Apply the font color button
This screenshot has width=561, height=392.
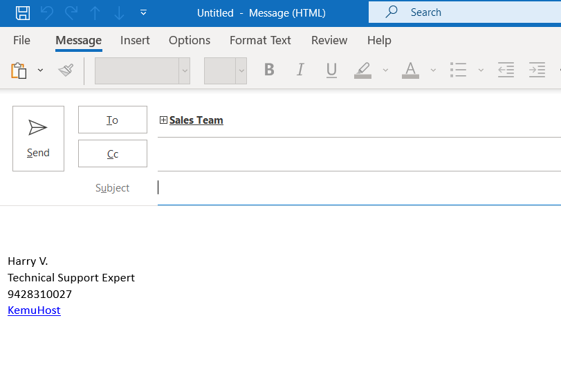(x=410, y=70)
